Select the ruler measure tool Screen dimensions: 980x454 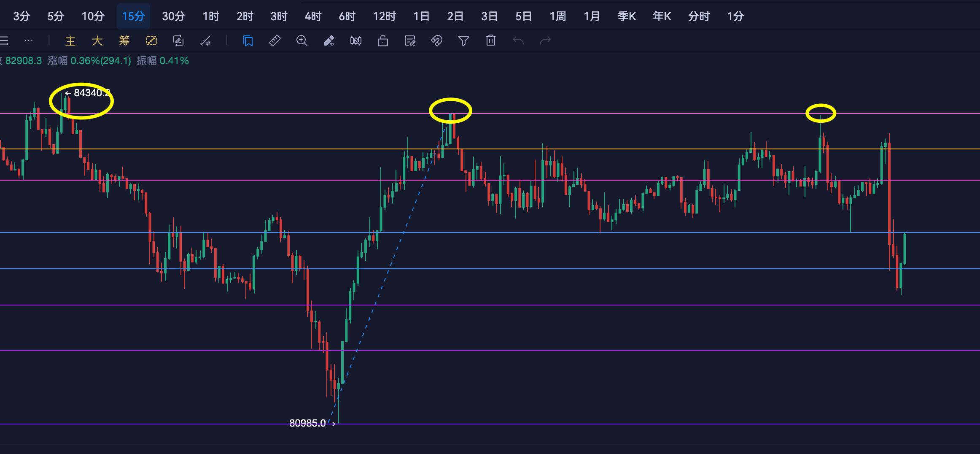[x=275, y=41]
